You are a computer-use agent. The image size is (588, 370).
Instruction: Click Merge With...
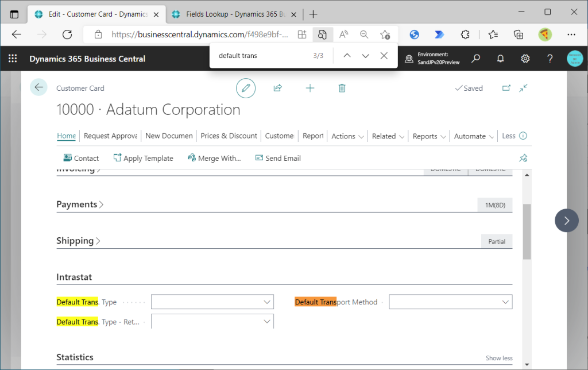tap(214, 159)
